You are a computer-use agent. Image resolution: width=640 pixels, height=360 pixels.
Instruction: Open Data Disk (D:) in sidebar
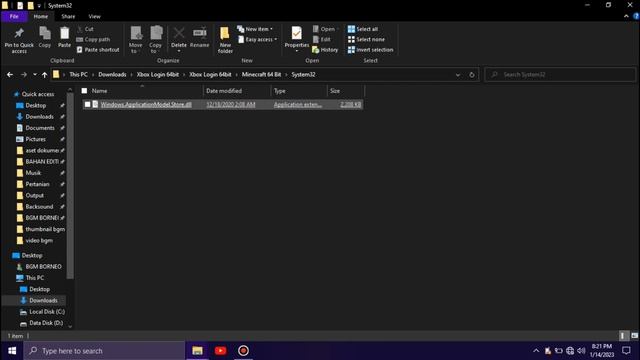click(x=46, y=323)
